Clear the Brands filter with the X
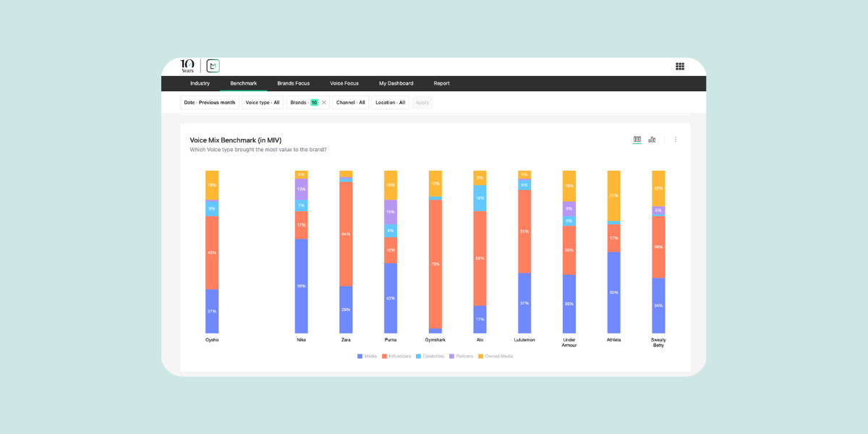The height and width of the screenshot is (434, 868). tap(324, 103)
